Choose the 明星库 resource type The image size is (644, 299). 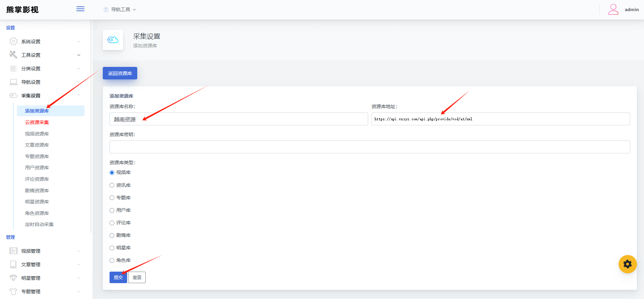coord(112,248)
